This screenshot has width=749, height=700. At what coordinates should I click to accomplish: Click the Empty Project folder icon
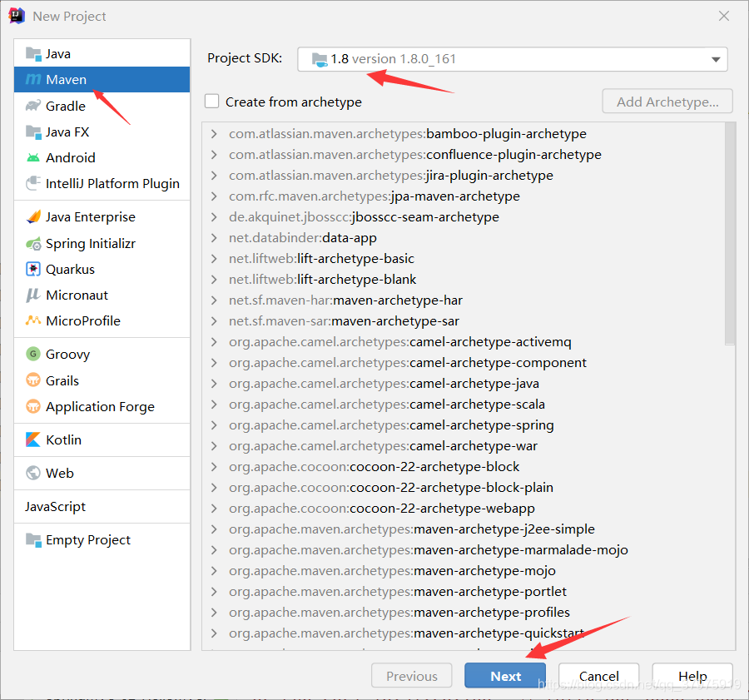coord(33,540)
